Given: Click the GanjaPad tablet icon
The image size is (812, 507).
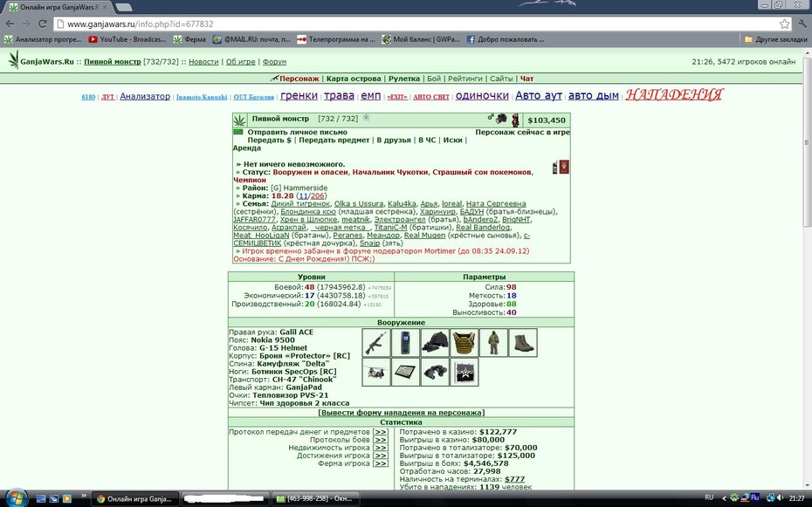Looking at the screenshot, I should (405, 372).
